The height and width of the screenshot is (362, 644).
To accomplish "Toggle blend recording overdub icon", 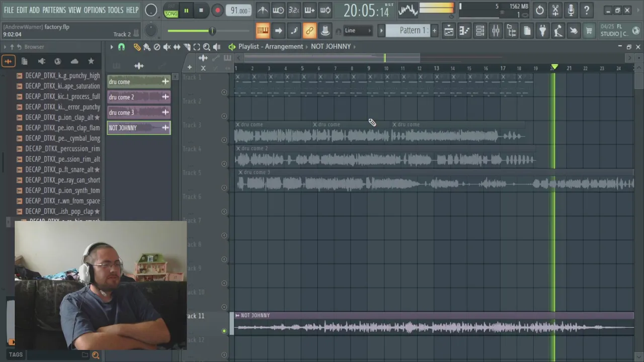I will [x=309, y=10].
